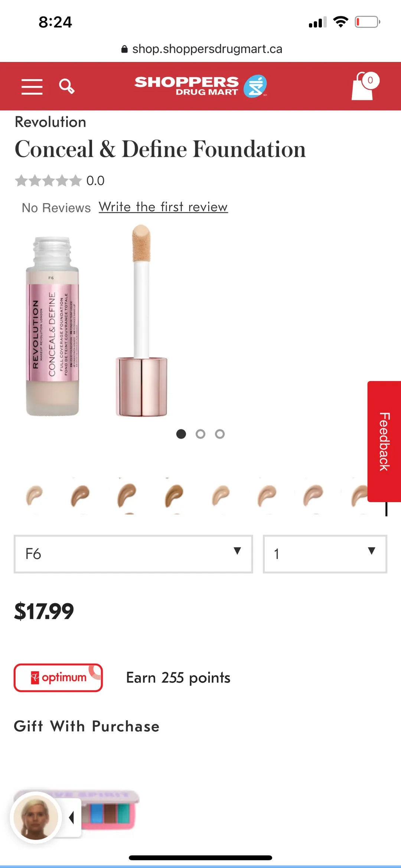Click Write the first review link

tap(163, 207)
